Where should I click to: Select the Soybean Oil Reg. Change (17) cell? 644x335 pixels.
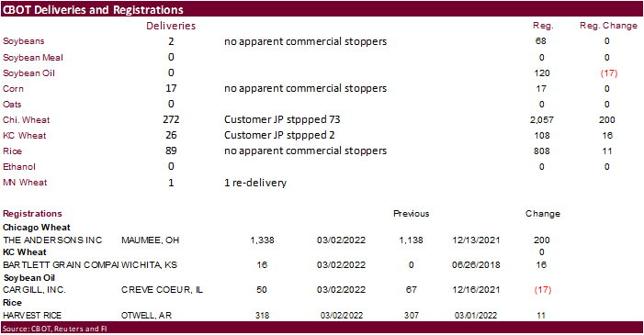[x=609, y=73]
